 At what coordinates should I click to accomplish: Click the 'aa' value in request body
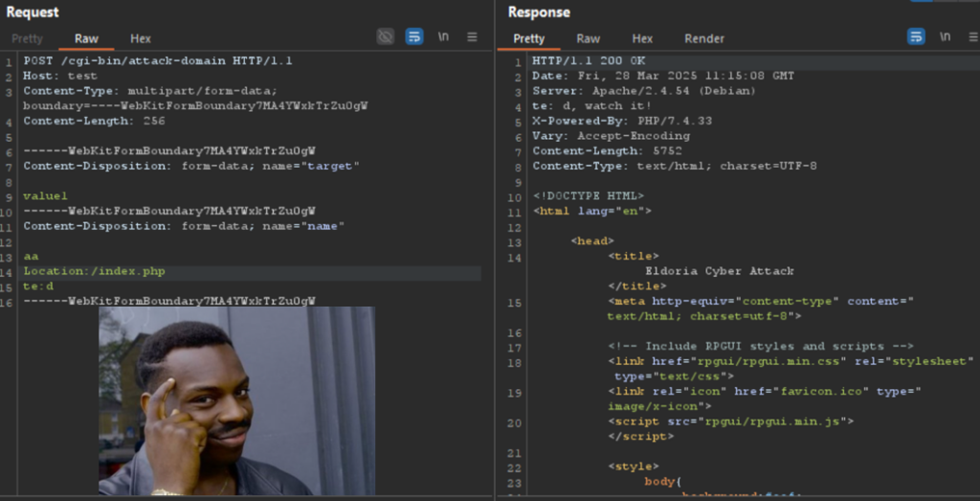pyautogui.click(x=31, y=257)
